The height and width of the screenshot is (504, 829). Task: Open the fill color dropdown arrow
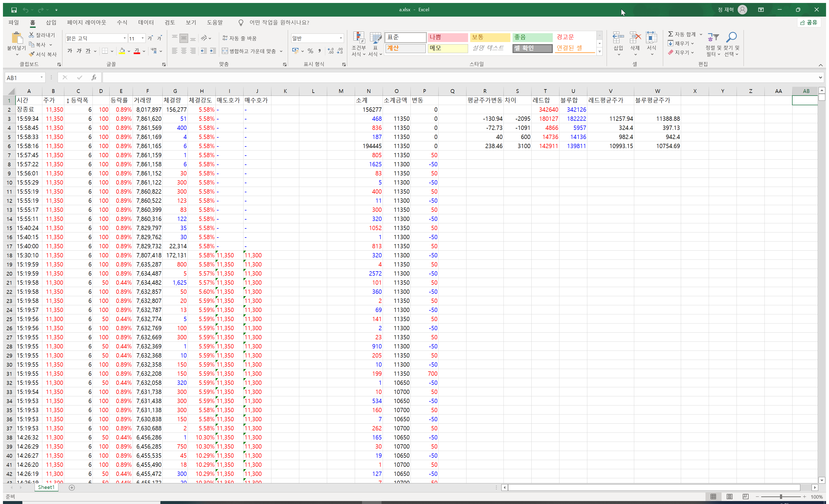(129, 51)
